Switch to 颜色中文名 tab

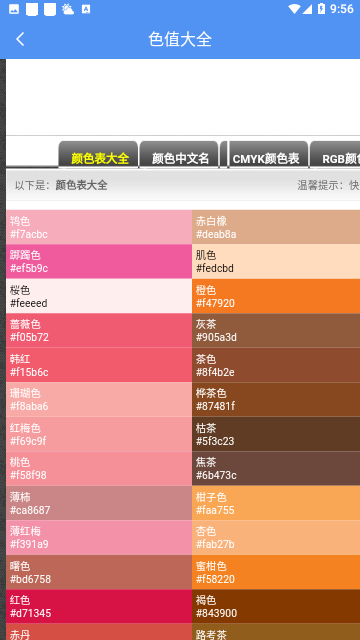pos(179,154)
